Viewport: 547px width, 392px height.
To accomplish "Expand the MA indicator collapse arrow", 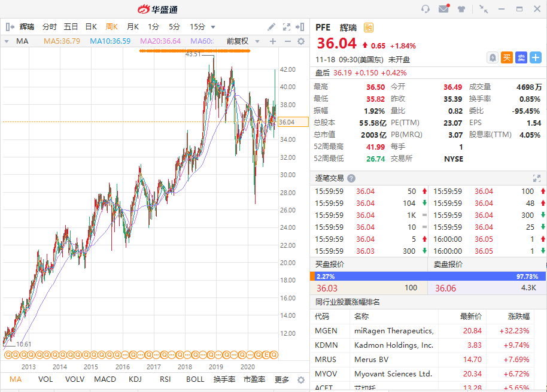I will click(x=7, y=41).
